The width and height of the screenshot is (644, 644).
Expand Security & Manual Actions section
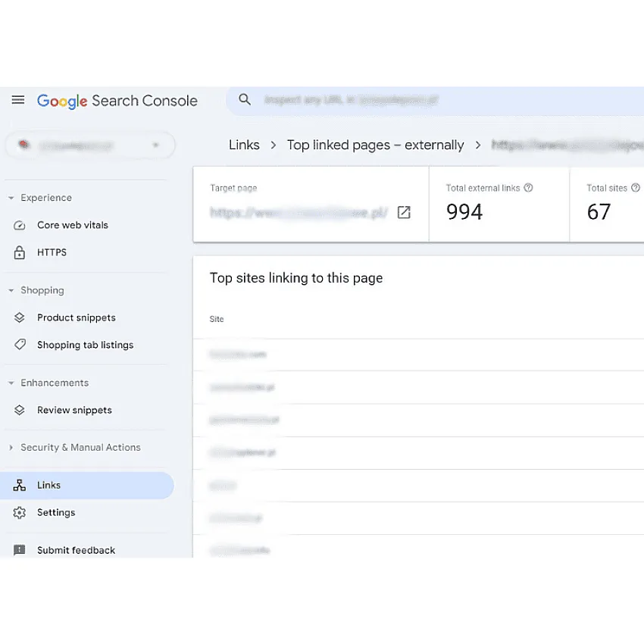point(11,448)
